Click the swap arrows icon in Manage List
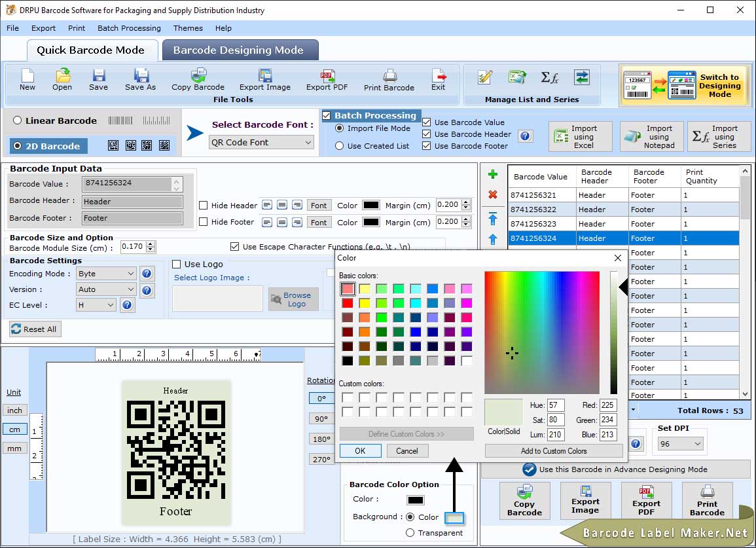 coord(582,77)
